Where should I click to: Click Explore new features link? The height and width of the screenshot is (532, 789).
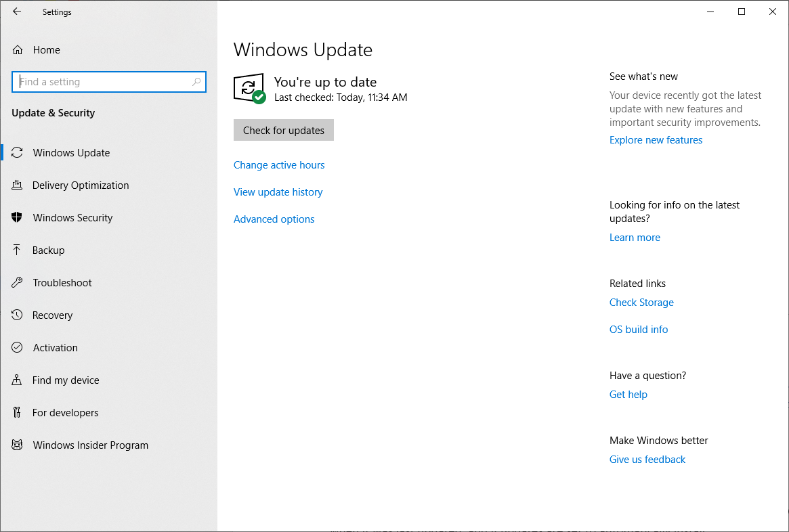coord(656,140)
